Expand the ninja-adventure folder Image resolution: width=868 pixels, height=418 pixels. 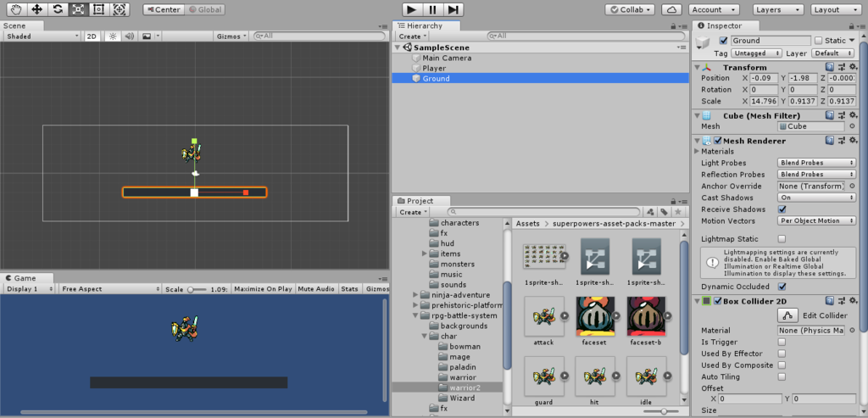[415, 294]
